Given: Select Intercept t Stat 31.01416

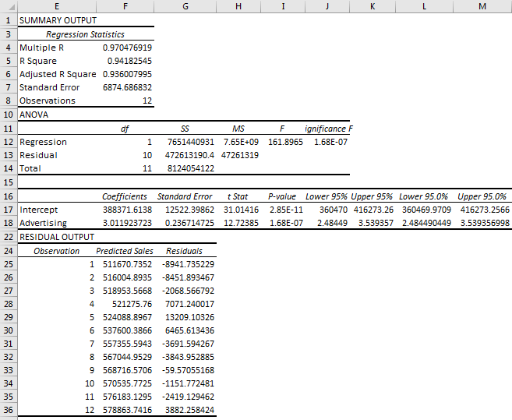Looking at the screenshot, I should coord(241,210).
